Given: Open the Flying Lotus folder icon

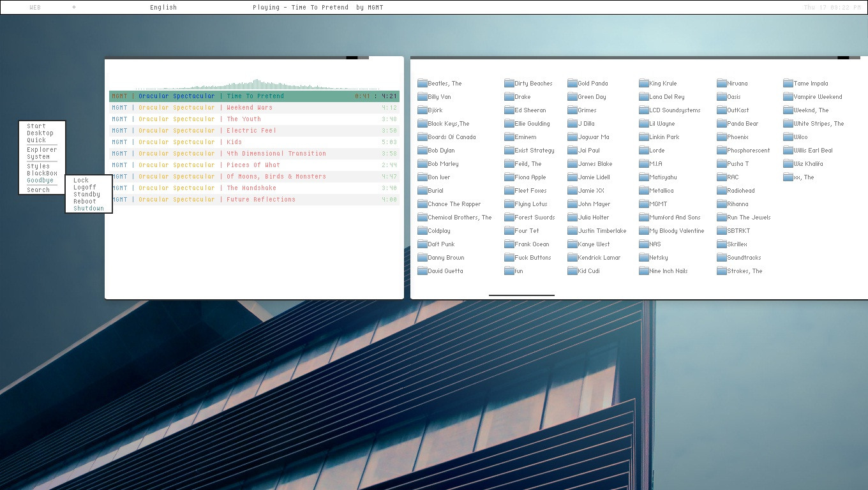Looking at the screenshot, I should [509, 204].
